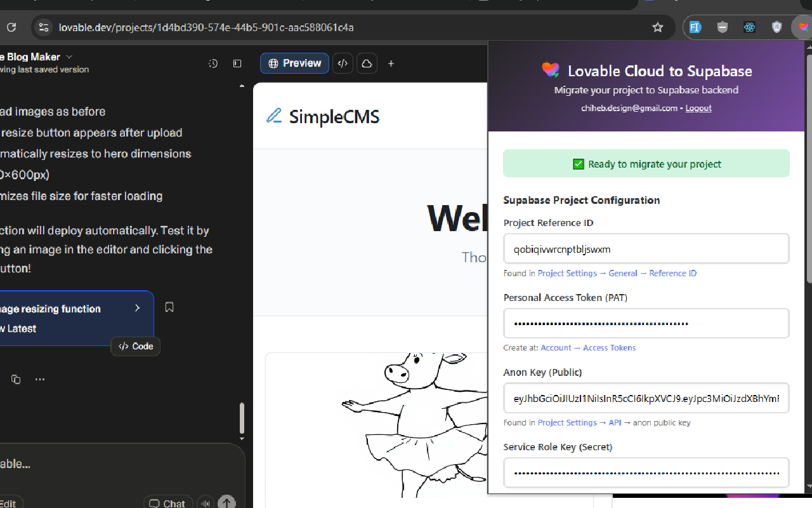Select the Preview tab
812x508 pixels.
point(294,63)
